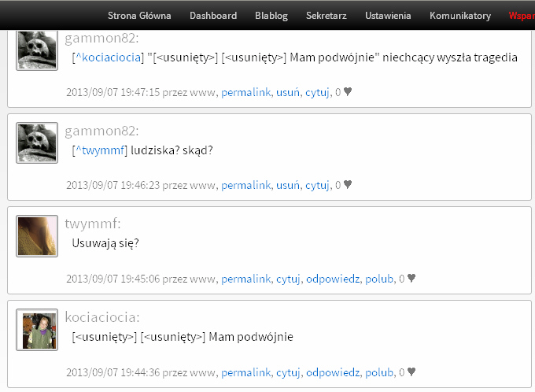
Task: Click gammon82's skull avatar on the 'ludziska' post
Action: pyautogui.click(x=37, y=142)
